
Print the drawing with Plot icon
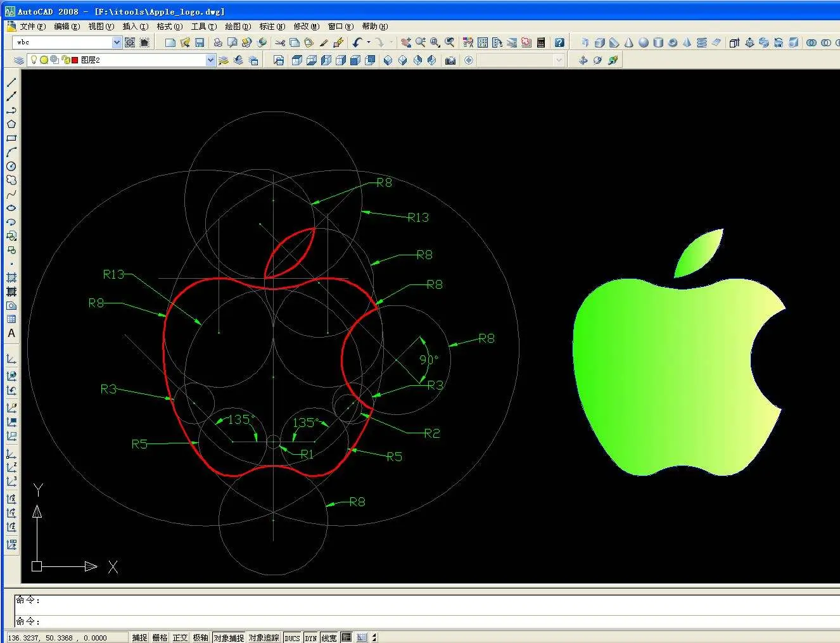pos(217,42)
